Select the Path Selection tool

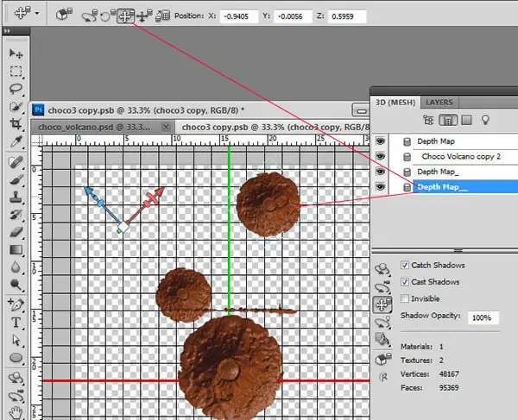point(16,340)
